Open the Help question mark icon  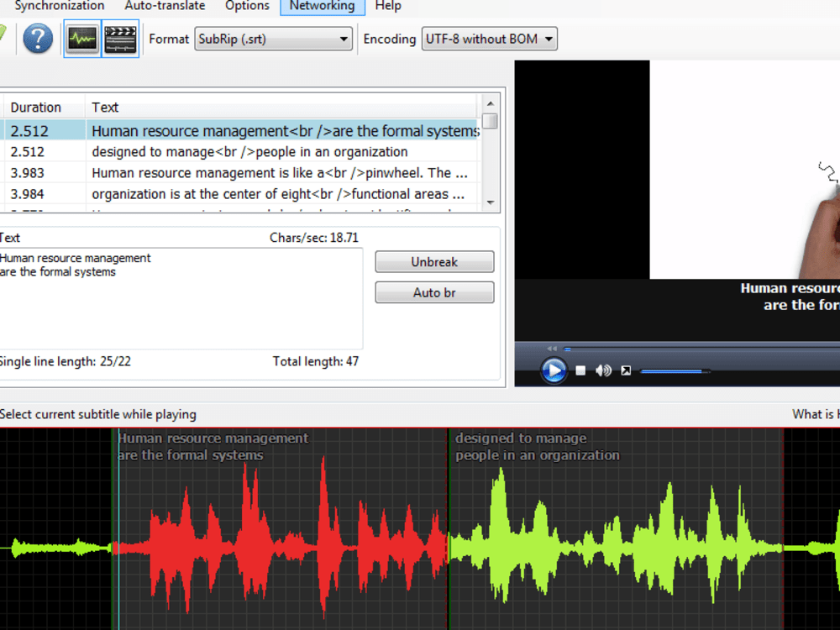pyautogui.click(x=38, y=39)
